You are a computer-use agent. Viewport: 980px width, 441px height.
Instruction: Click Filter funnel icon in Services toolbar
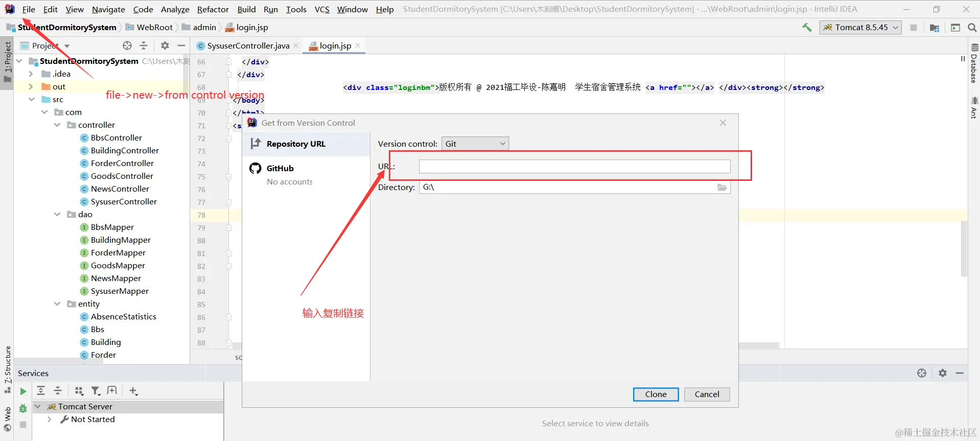click(96, 391)
